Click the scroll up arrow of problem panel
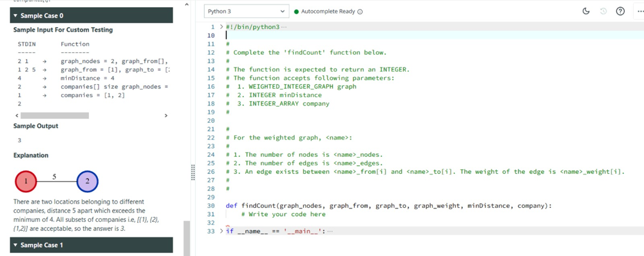Image resolution: width=644 pixels, height=256 pixels. pos(187,5)
